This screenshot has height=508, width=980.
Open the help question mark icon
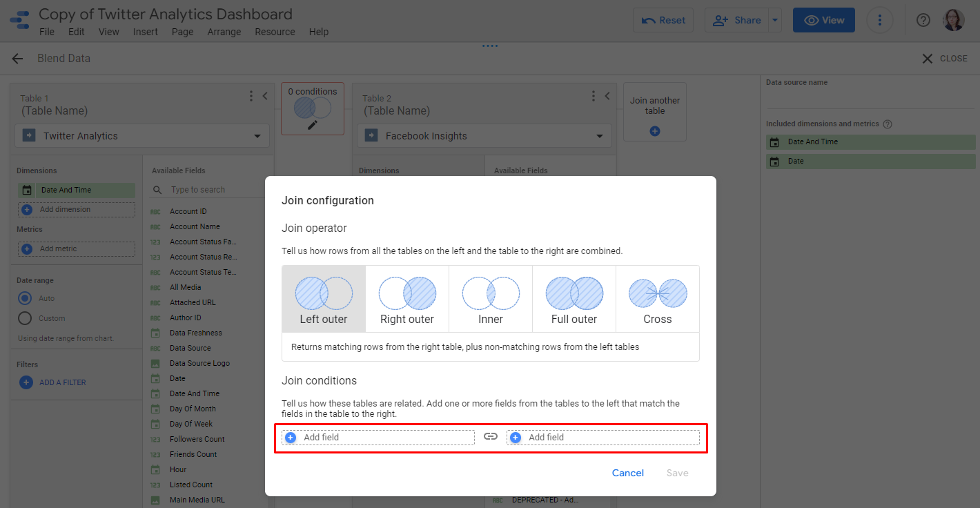click(x=923, y=20)
